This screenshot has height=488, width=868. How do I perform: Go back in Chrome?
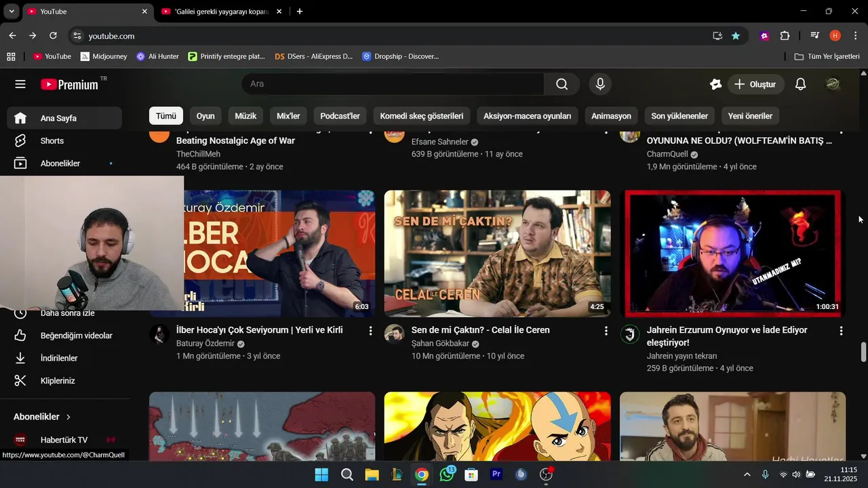tap(13, 36)
